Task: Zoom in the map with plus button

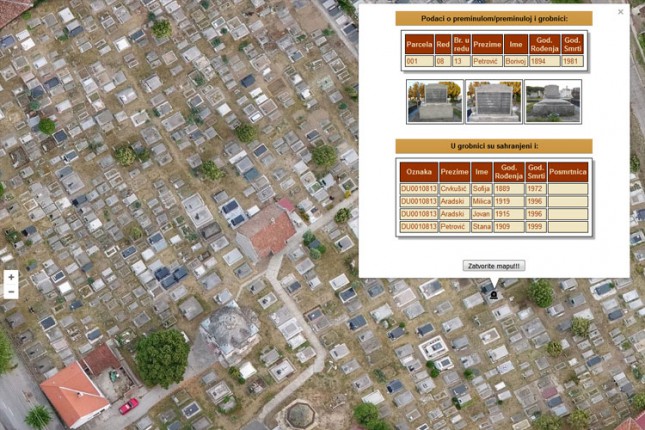Action: 11,277
